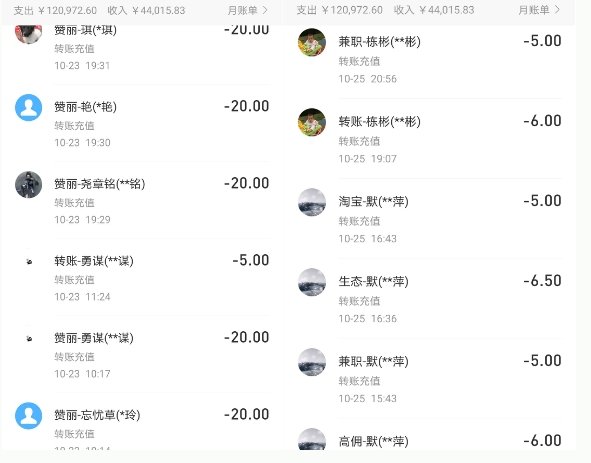Screen dimensions: 591x463
Task: Open avatar for 赞丽-忘忧草 entry
Action: (28, 415)
